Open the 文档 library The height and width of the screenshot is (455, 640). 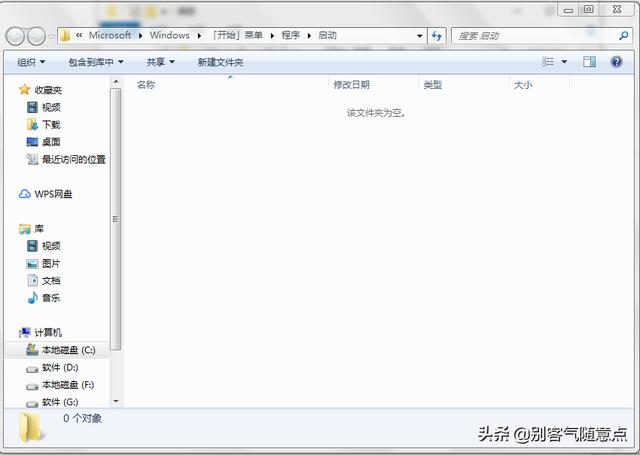[44, 280]
